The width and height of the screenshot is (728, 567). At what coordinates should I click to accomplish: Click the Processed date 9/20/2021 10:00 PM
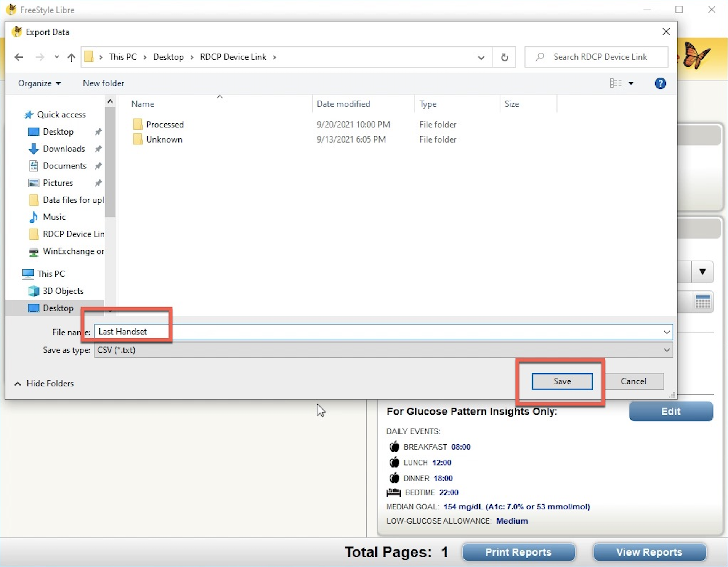pos(353,125)
